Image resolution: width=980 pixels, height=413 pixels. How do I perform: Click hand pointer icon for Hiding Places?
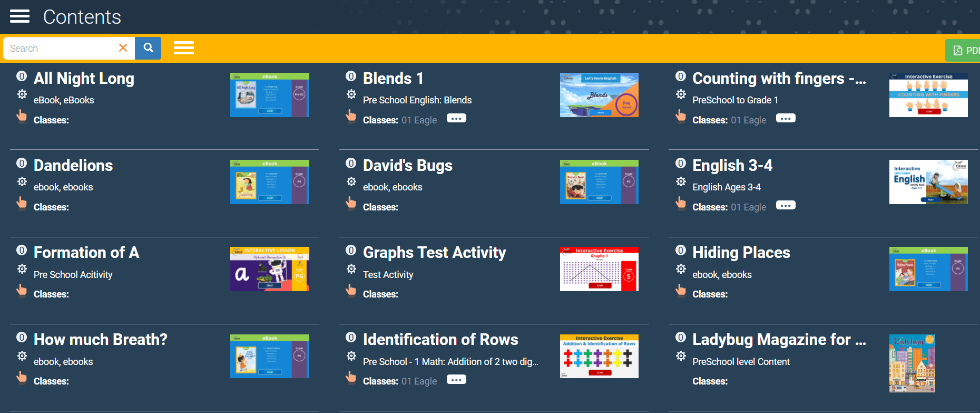[681, 290]
